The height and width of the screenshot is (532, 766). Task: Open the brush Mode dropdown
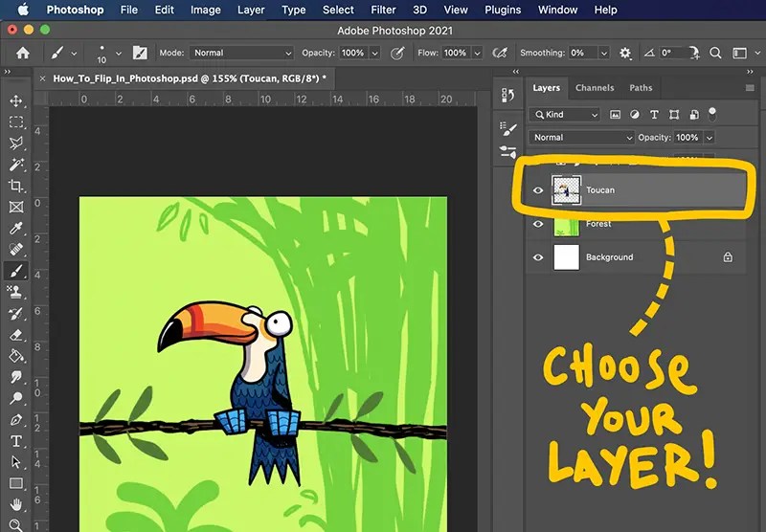(x=241, y=54)
